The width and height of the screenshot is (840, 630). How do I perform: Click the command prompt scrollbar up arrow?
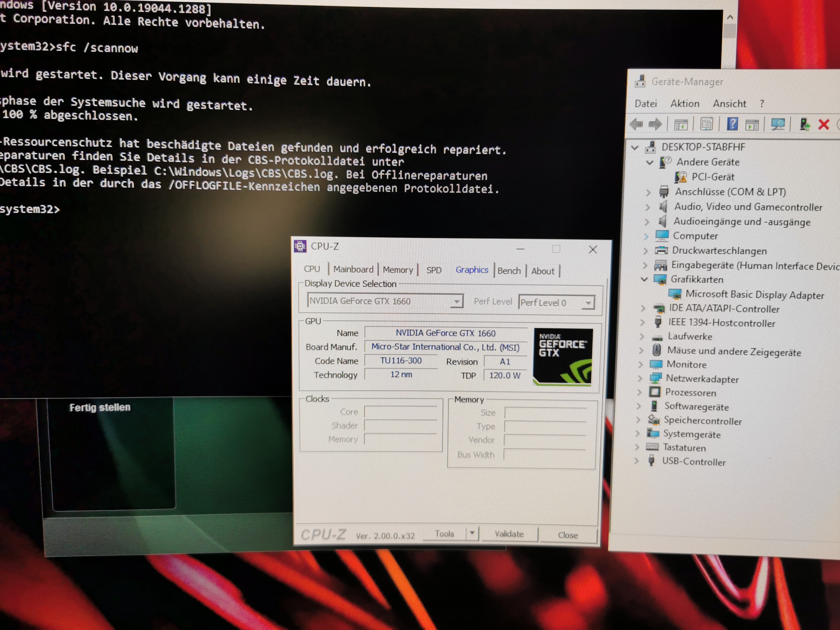[730, 17]
